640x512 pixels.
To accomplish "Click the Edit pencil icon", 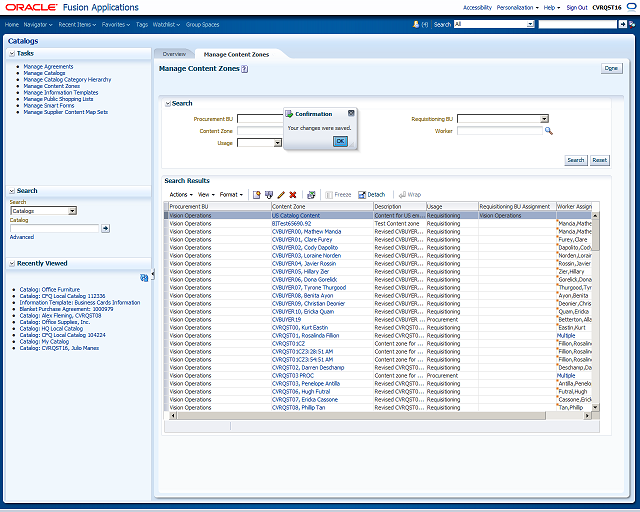I will point(281,195).
